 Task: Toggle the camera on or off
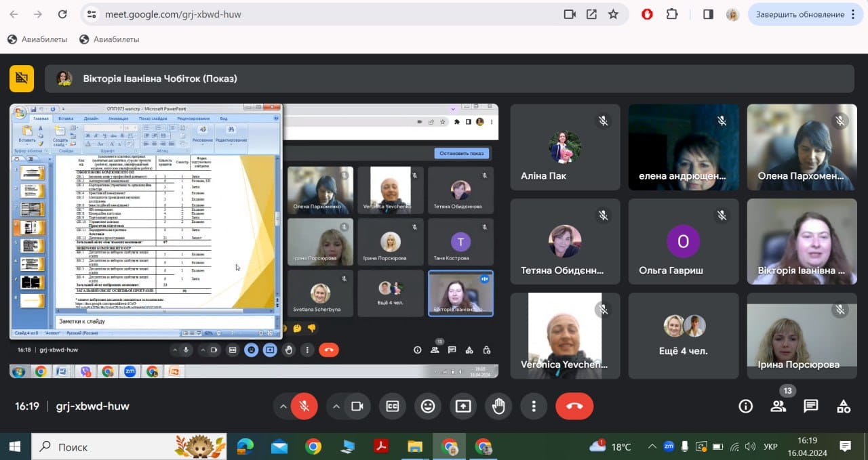(357, 406)
